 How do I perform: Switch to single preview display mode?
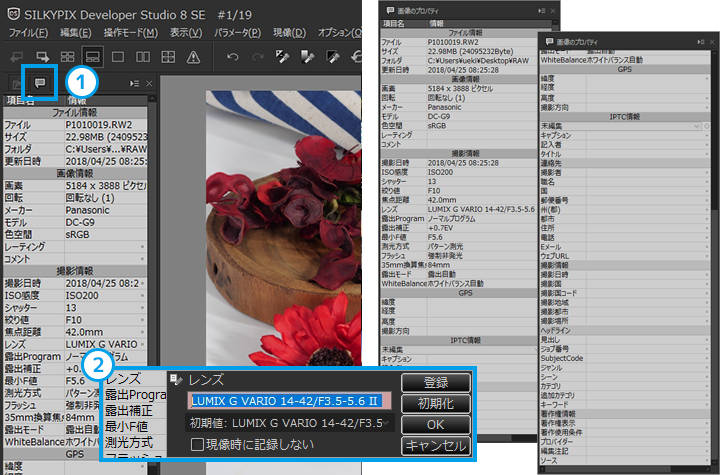118,57
